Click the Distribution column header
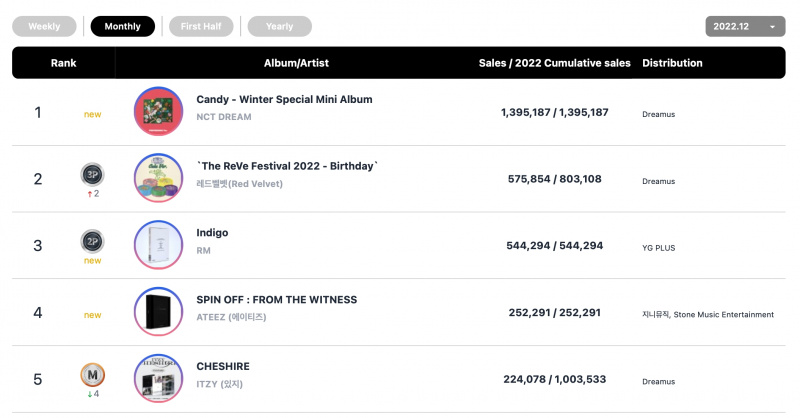The height and width of the screenshot is (418, 800). pyautogui.click(x=672, y=63)
